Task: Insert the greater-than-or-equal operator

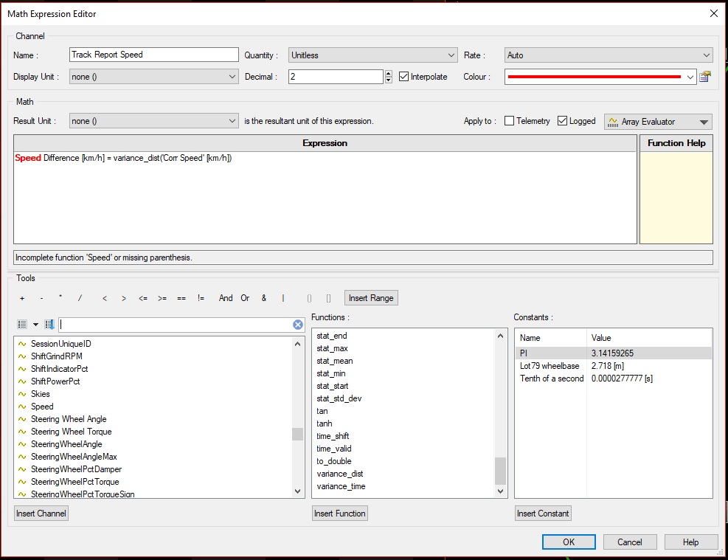Action: point(162,298)
